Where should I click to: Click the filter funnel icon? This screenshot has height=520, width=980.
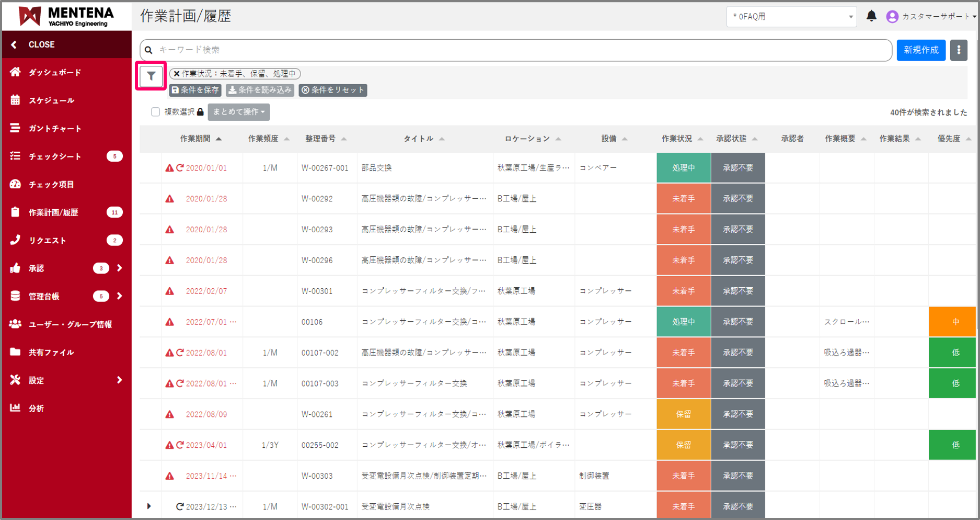tap(151, 76)
